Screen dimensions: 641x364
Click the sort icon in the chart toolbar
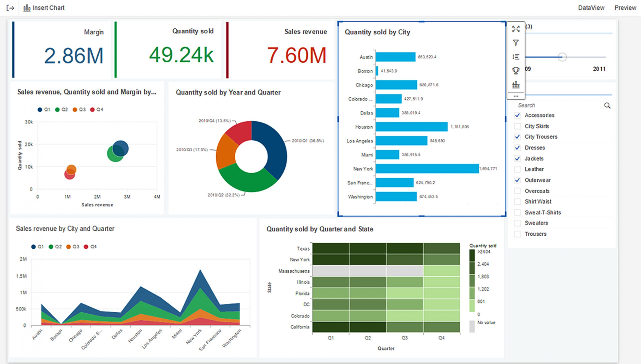pos(516,57)
